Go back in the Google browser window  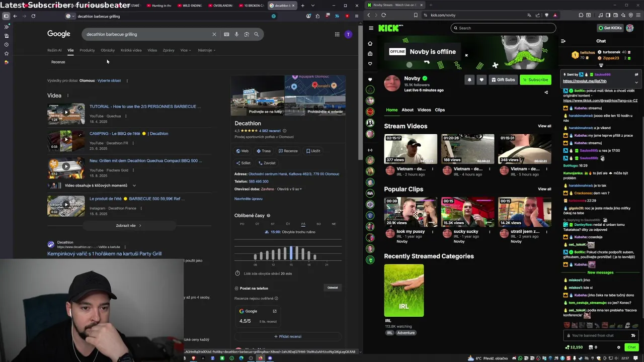[x=15, y=16]
